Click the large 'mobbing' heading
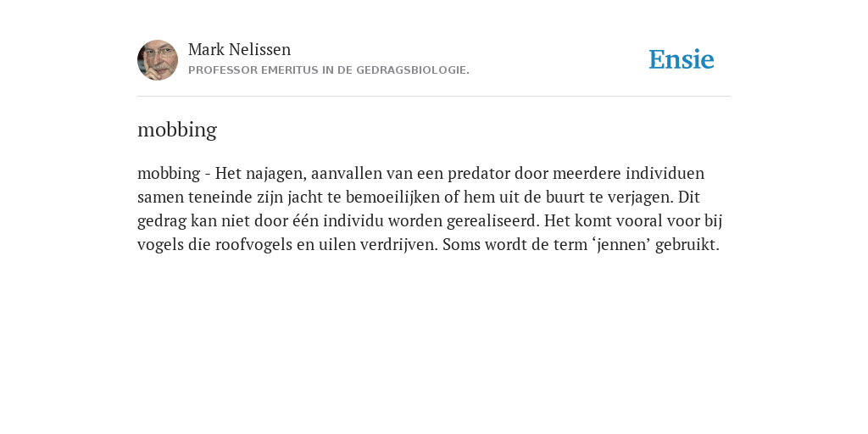 pyautogui.click(x=177, y=130)
